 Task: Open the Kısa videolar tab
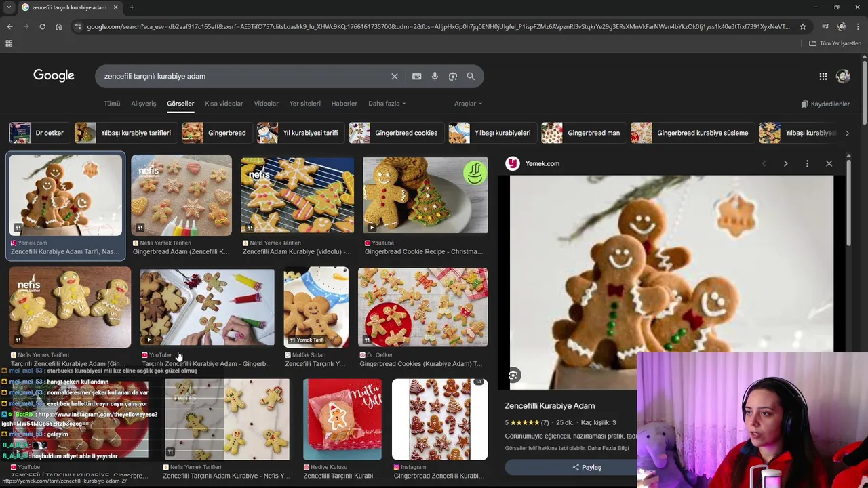224,104
